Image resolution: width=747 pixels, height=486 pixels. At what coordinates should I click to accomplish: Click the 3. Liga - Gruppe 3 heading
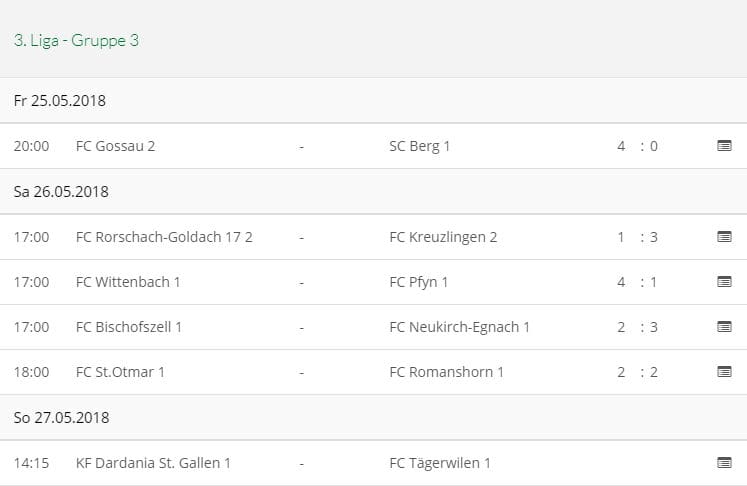pyautogui.click(x=76, y=41)
